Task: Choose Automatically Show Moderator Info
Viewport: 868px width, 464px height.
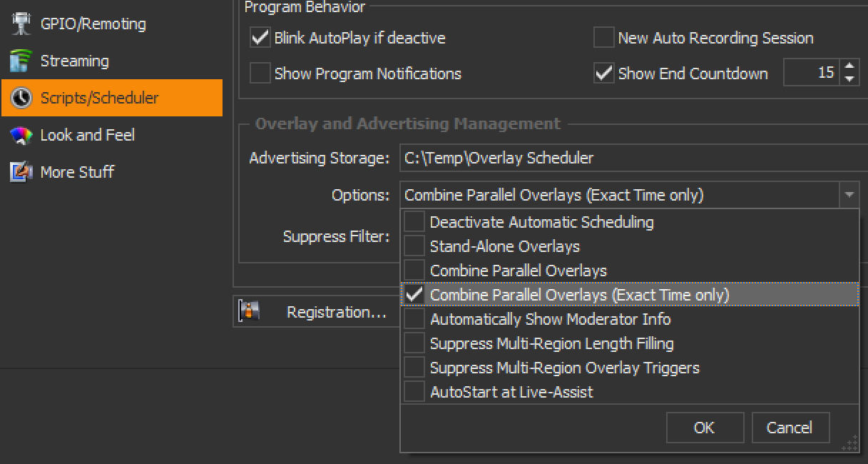Action: [414, 319]
